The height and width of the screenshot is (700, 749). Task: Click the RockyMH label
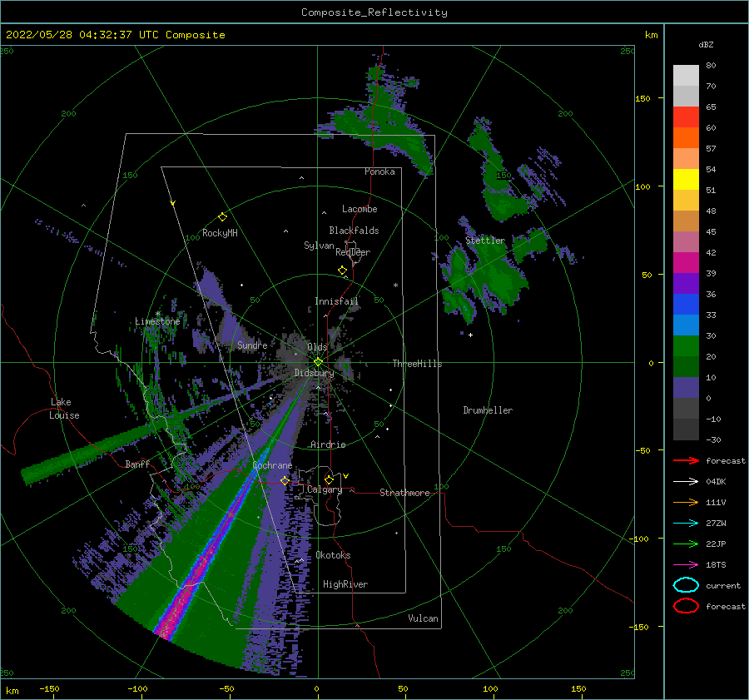point(220,233)
